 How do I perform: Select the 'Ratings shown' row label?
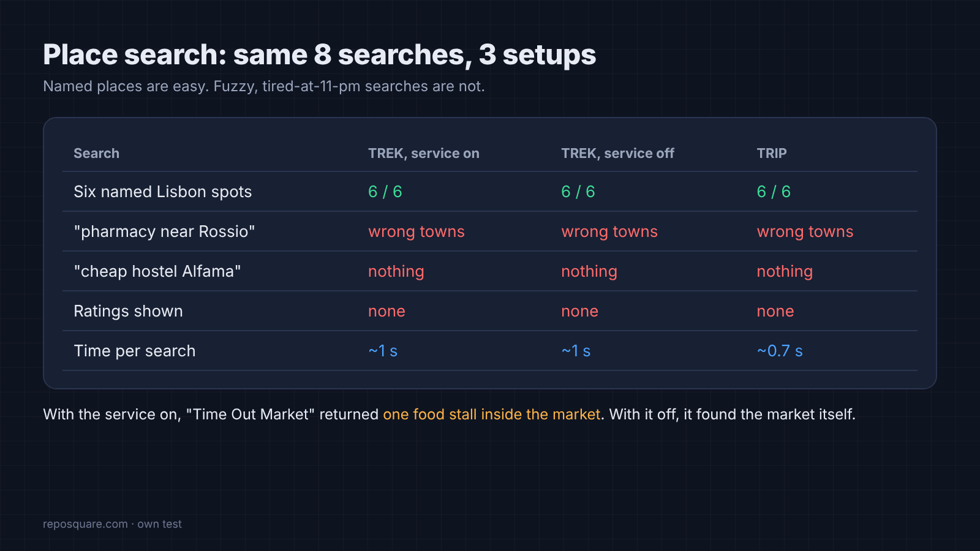(x=128, y=311)
